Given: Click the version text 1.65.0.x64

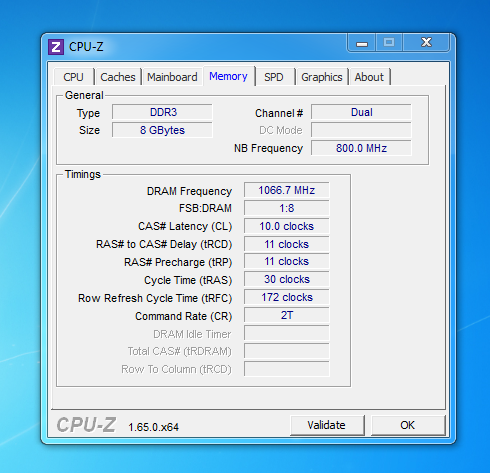Looking at the screenshot, I should [x=154, y=427].
